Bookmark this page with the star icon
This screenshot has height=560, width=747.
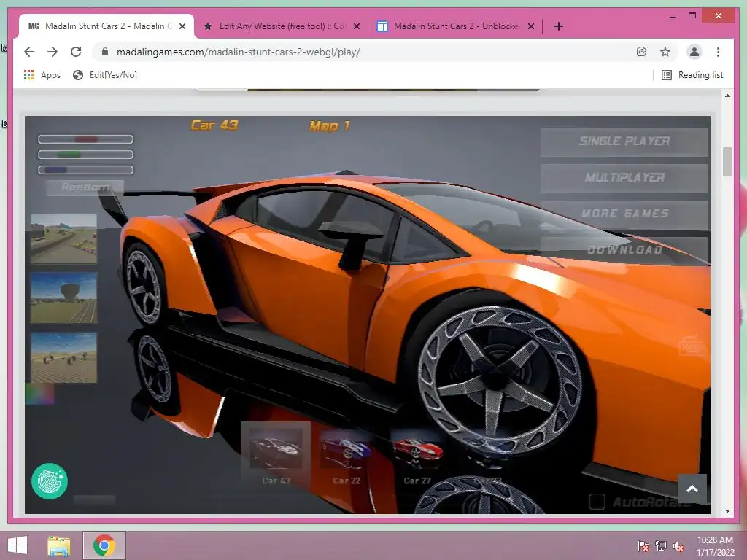(x=665, y=52)
